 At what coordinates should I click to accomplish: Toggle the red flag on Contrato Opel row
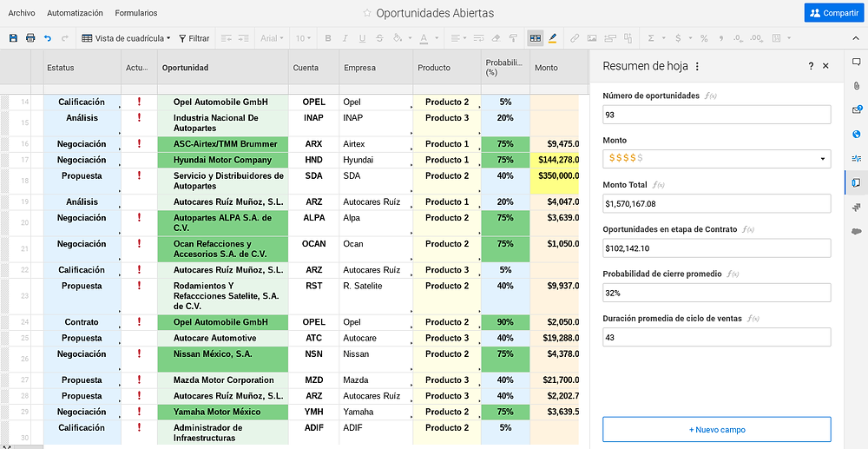139,321
